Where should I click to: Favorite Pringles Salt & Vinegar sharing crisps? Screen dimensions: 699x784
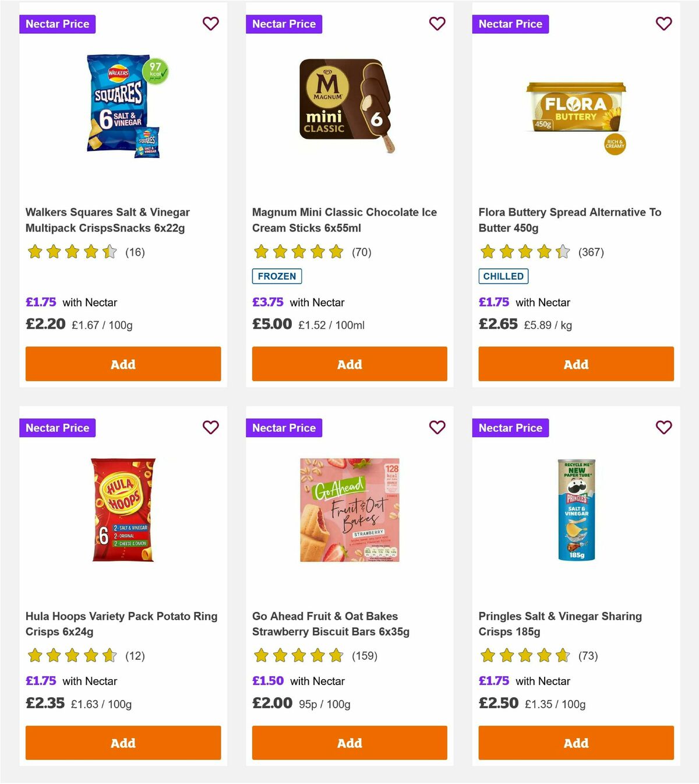click(663, 427)
